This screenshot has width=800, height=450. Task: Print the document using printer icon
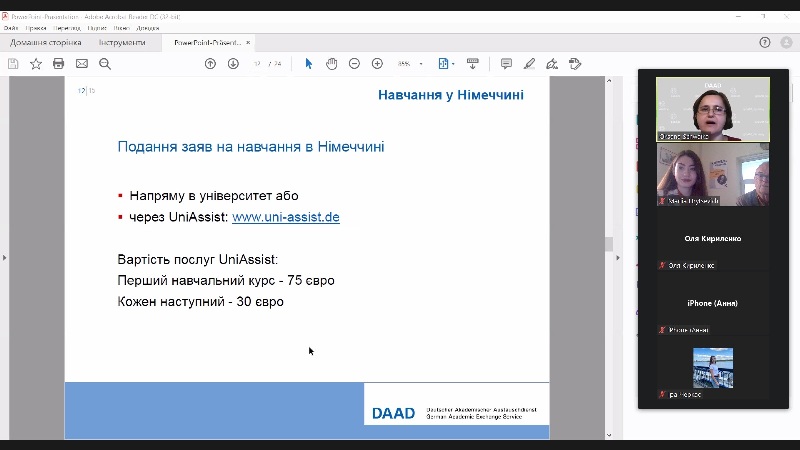click(x=59, y=64)
